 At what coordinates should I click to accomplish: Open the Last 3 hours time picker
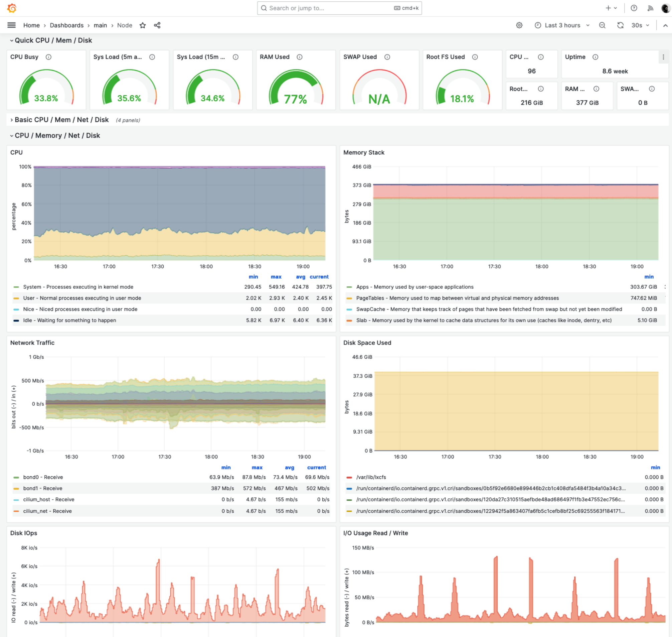click(x=562, y=25)
